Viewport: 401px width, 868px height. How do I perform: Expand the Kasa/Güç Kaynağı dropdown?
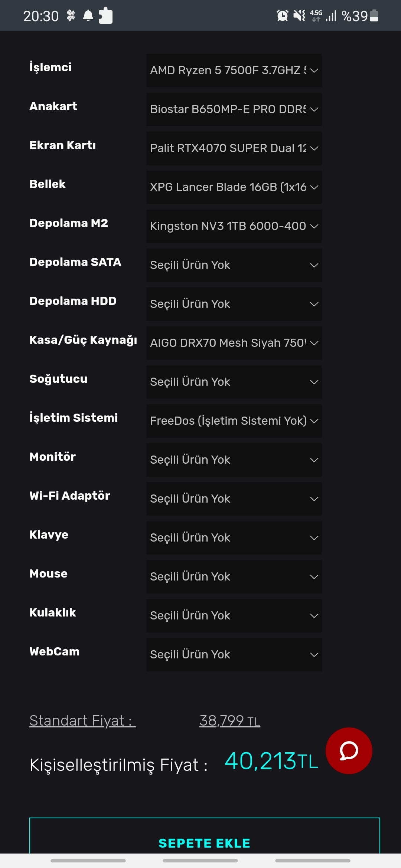pyautogui.click(x=234, y=343)
